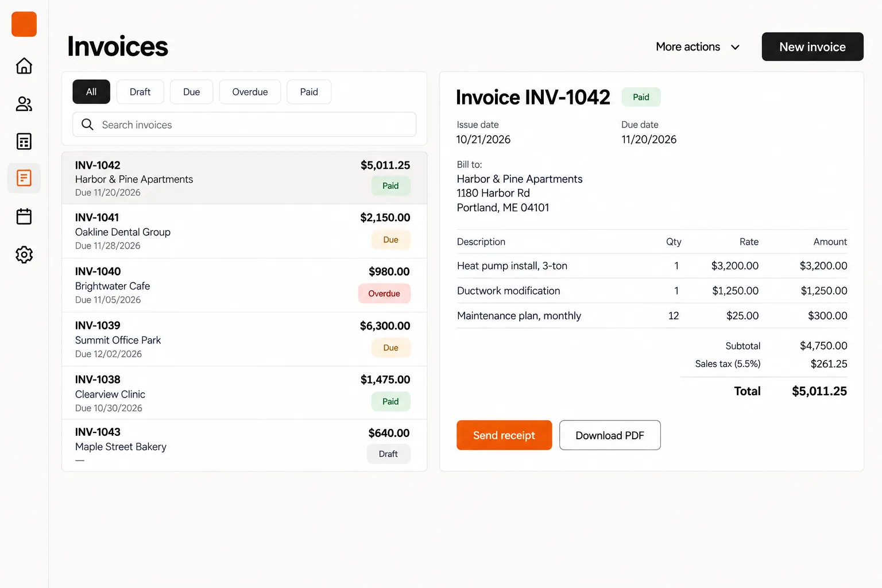
Task: Open the calculator icon in sidebar
Action: [x=24, y=141]
